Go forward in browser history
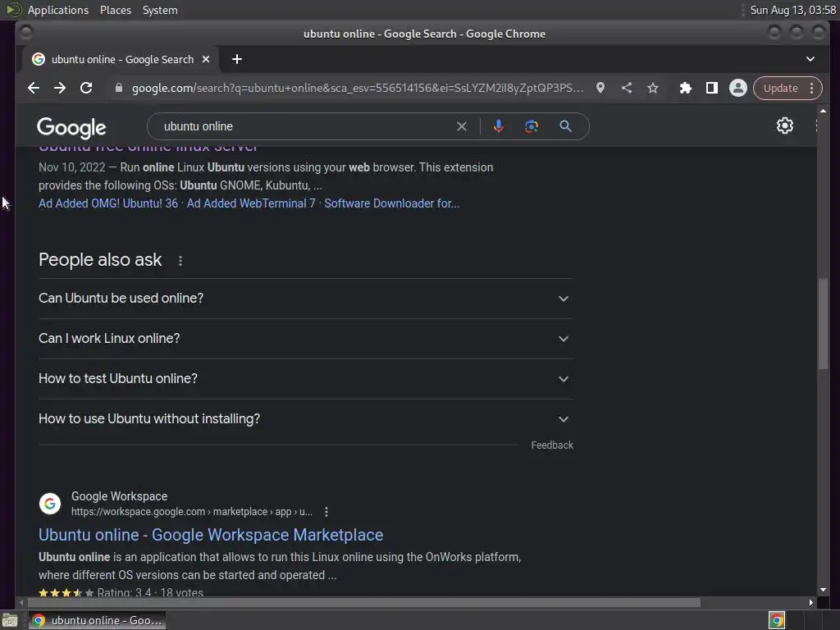The image size is (840, 630). 60,88
